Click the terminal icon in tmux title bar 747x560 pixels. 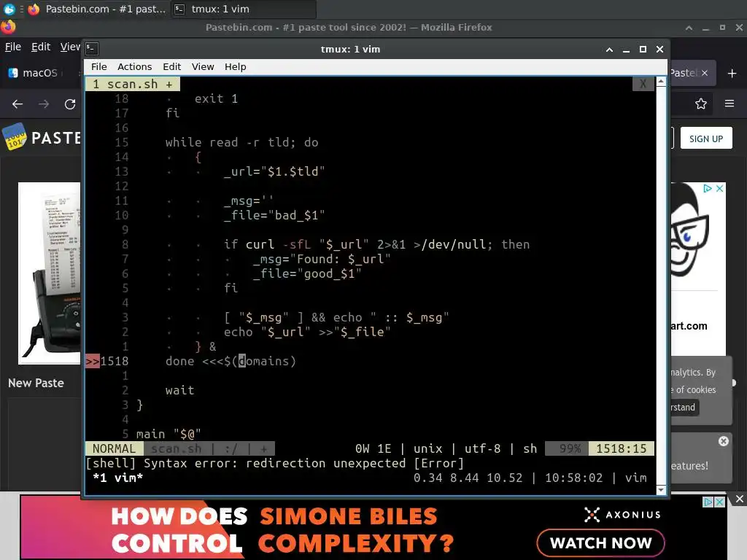(92, 49)
